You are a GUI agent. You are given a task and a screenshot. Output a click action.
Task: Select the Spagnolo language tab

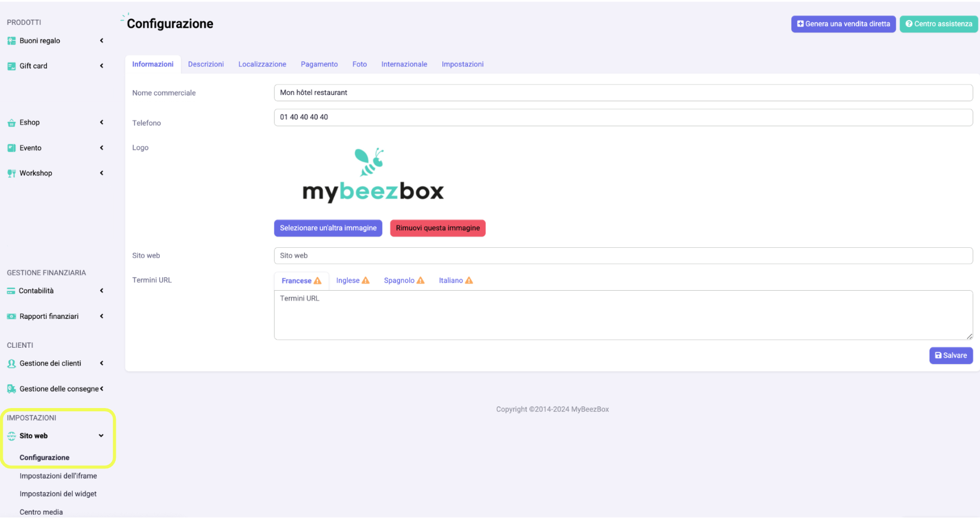tap(404, 280)
